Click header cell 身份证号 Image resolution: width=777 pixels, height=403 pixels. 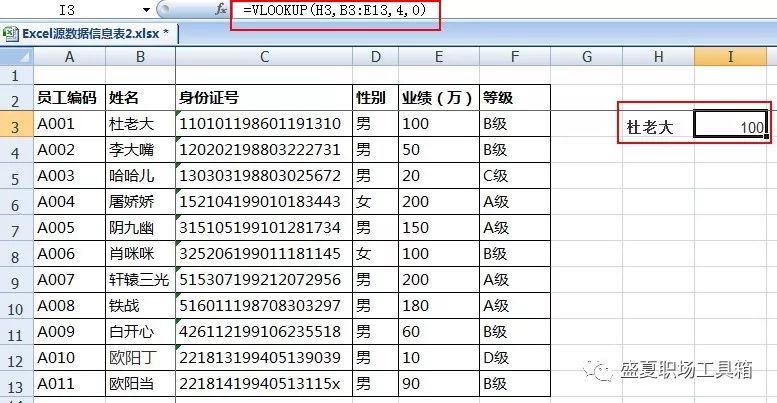(x=264, y=98)
